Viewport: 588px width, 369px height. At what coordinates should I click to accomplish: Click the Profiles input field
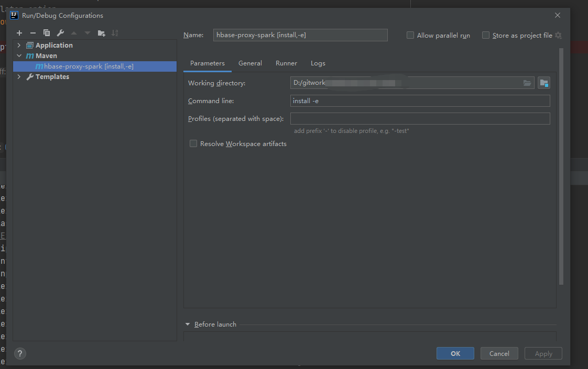tap(419, 118)
